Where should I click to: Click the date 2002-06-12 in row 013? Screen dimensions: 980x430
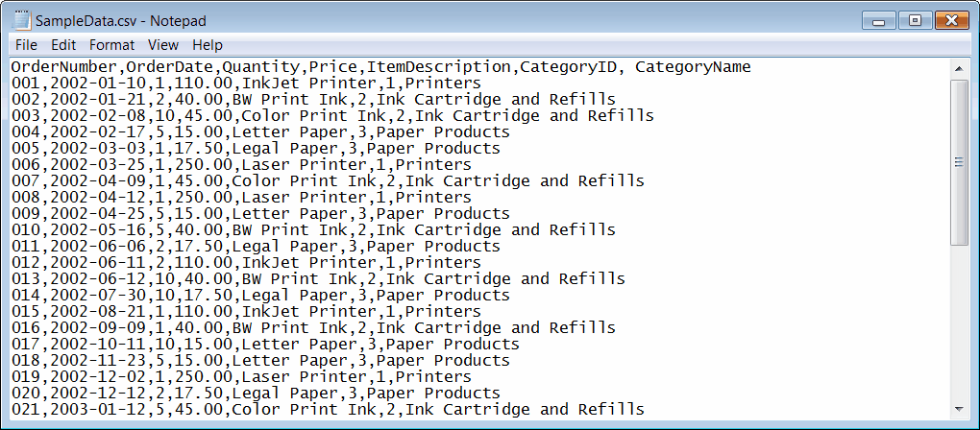97,278
